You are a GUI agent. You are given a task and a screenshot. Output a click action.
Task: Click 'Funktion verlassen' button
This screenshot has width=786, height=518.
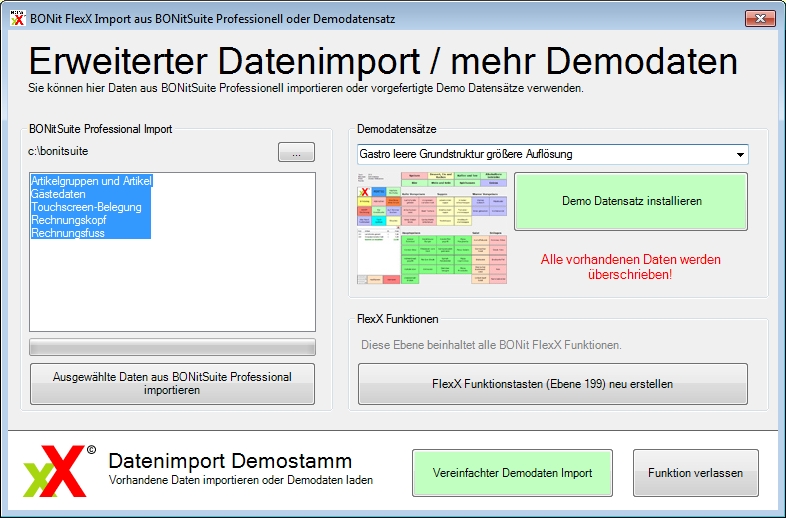tap(696, 473)
